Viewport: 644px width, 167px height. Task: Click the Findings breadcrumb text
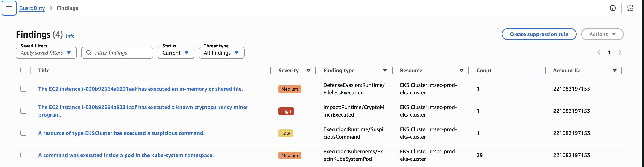pyautogui.click(x=68, y=8)
